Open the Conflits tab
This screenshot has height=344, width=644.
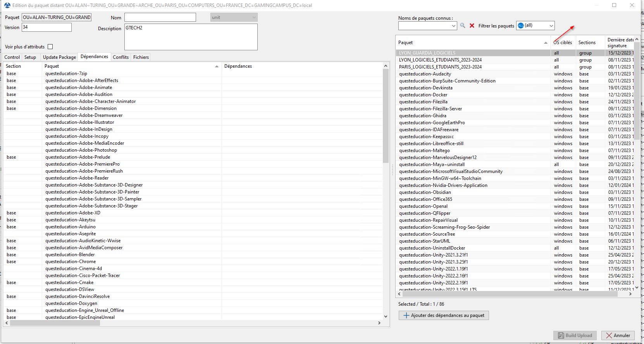(x=121, y=57)
